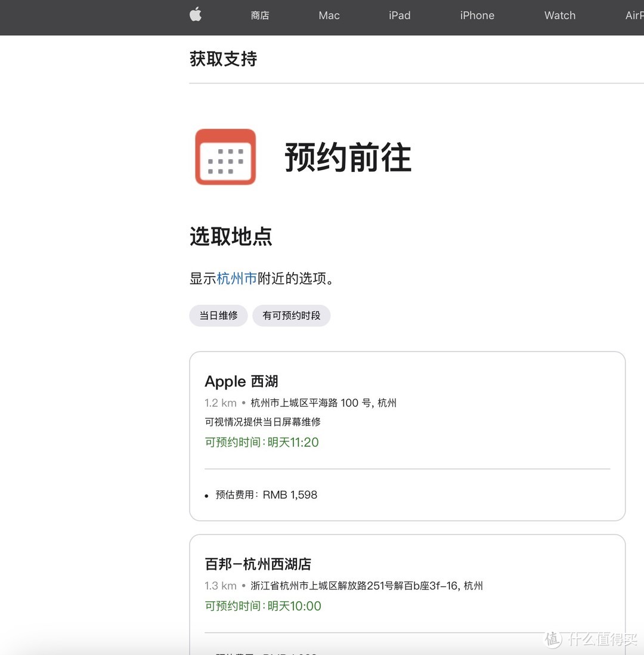Open the Watch navigation item
Screen dimensions: 644x655
[x=559, y=16]
